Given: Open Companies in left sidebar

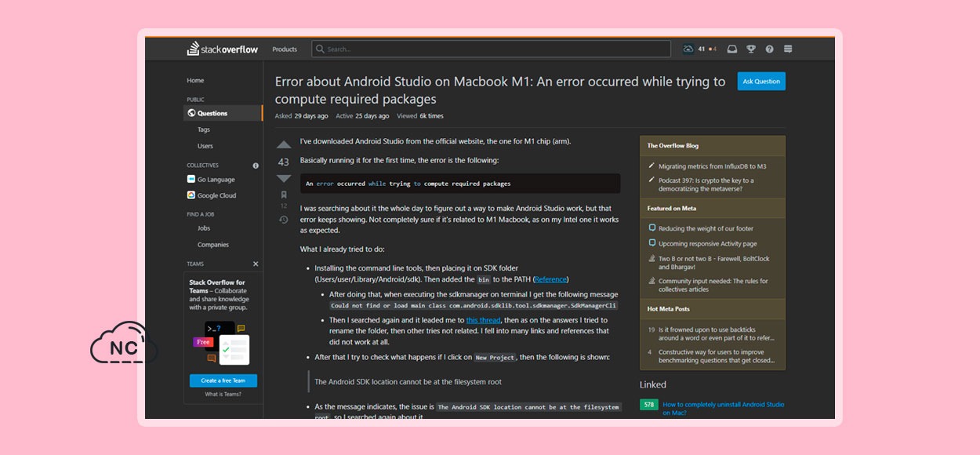Looking at the screenshot, I should tap(213, 245).
